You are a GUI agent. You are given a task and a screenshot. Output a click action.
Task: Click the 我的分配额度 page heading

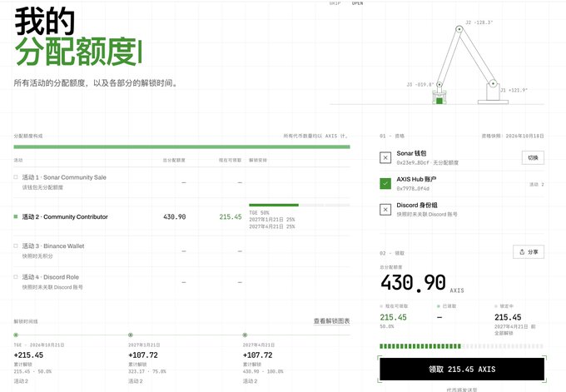[79, 37]
